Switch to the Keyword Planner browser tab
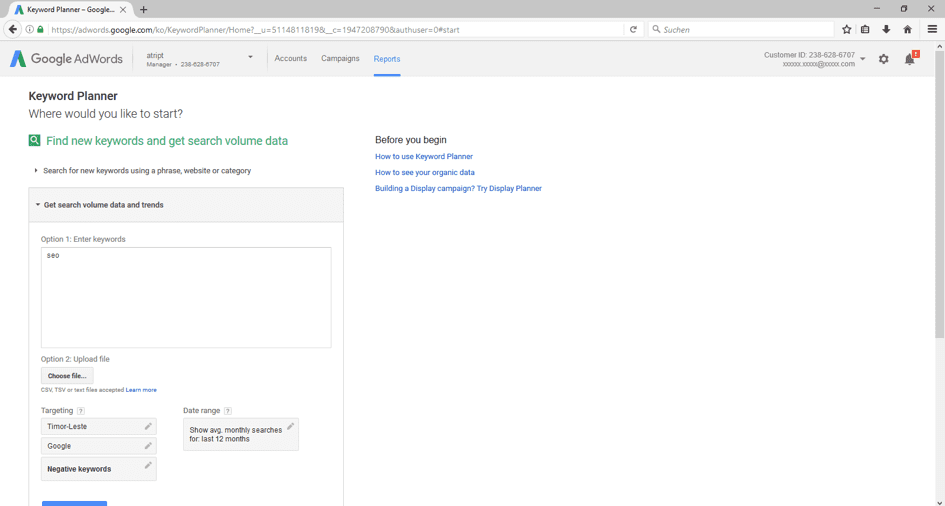 click(x=71, y=10)
